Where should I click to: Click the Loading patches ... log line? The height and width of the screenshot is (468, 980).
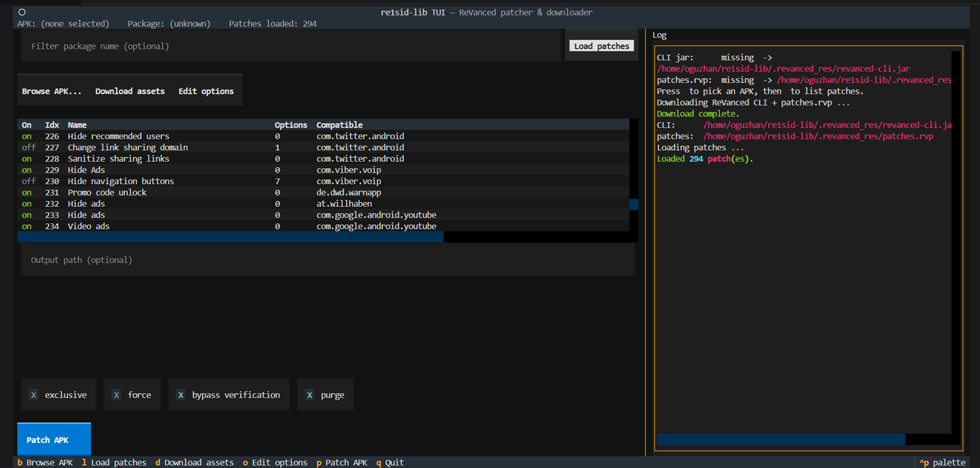pos(701,148)
